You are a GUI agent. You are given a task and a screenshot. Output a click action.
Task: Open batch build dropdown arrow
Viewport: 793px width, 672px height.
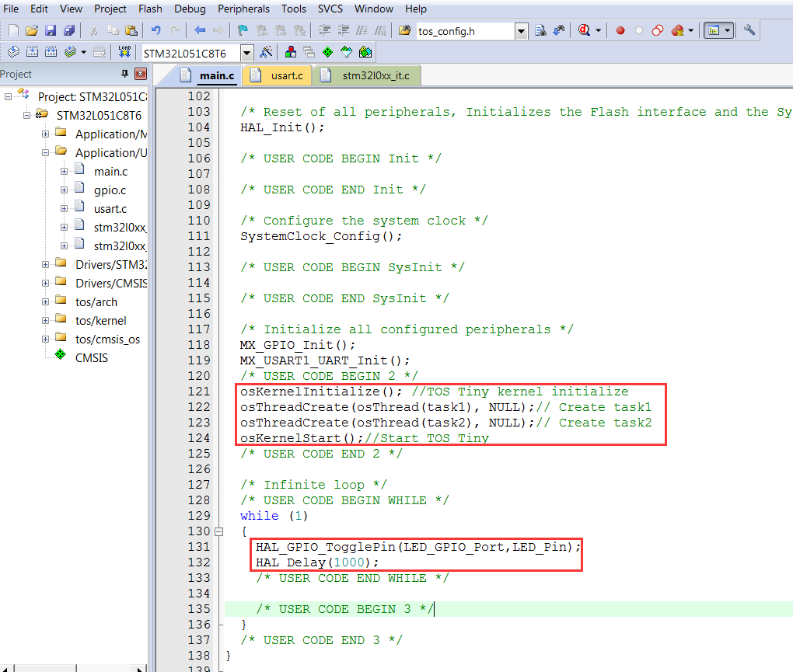coord(83,51)
